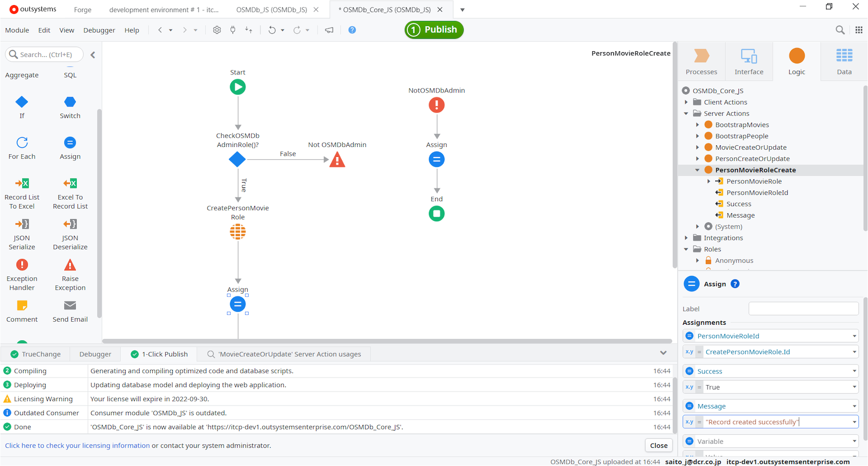Open the Debugger menu
The width and height of the screenshot is (868, 466).
pyautogui.click(x=99, y=30)
